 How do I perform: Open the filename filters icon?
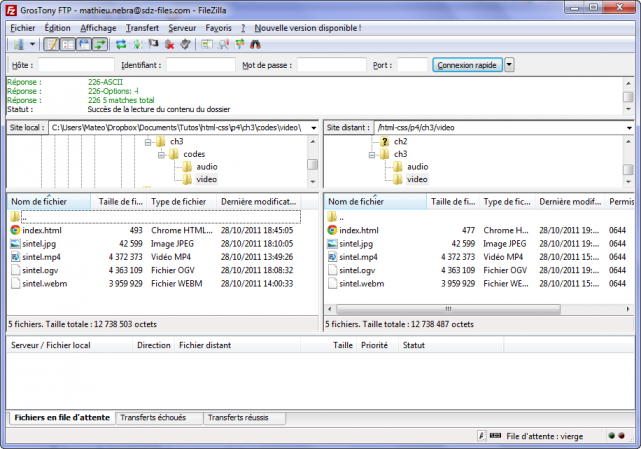coord(208,45)
